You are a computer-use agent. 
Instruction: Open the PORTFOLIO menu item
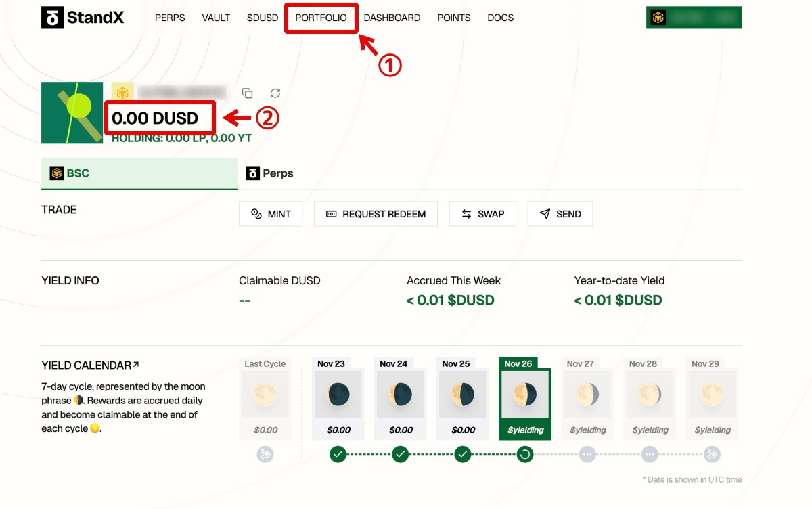tap(321, 18)
